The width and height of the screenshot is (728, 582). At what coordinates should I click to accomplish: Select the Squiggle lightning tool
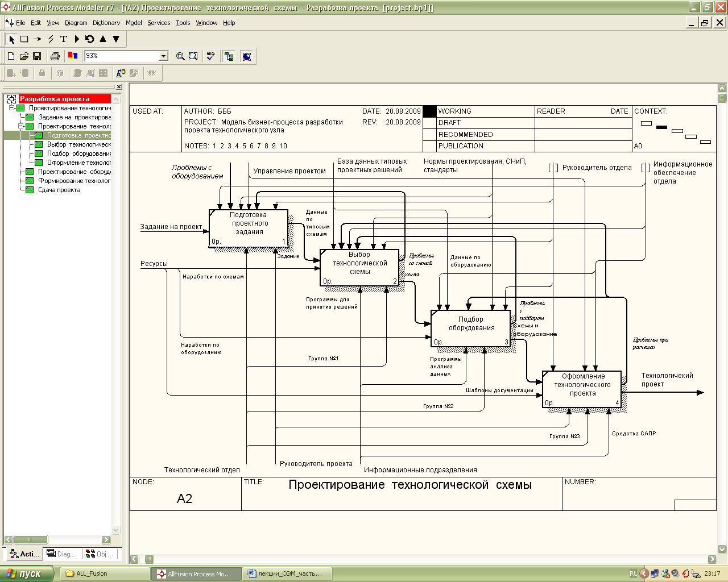[51, 39]
